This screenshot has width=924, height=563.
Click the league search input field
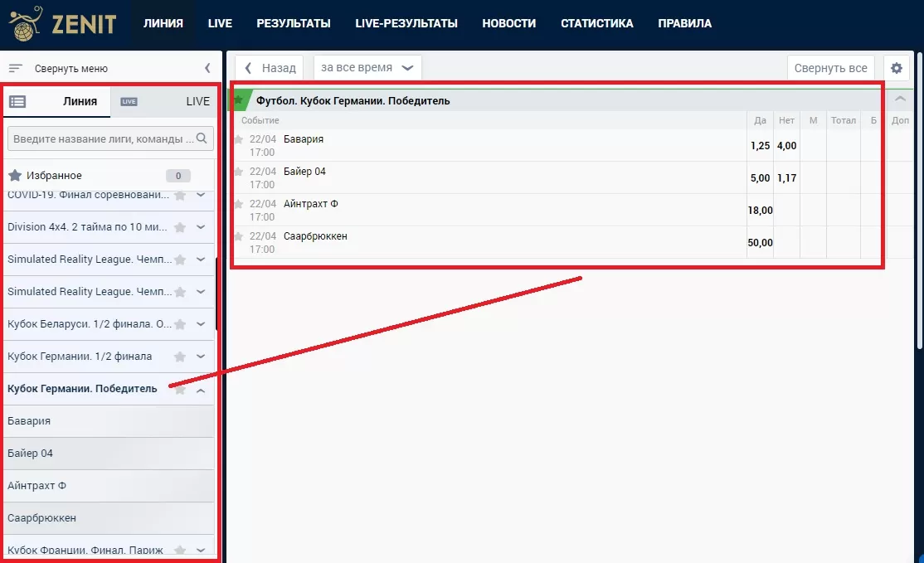tap(103, 138)
